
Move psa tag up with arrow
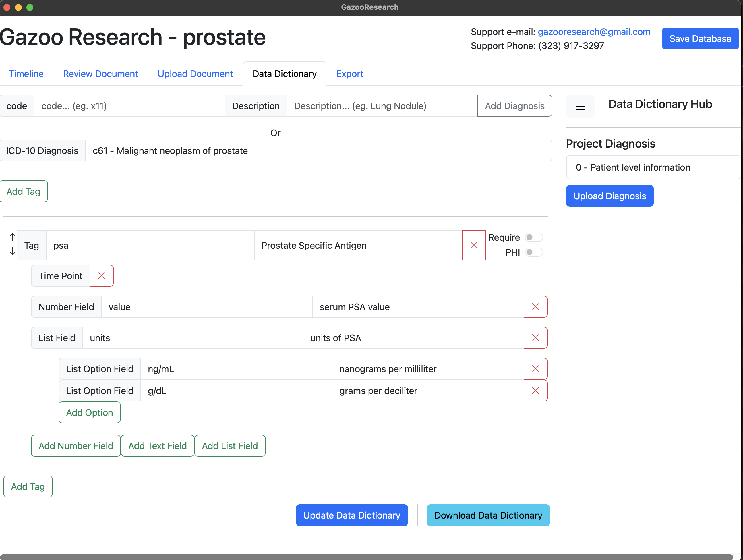[12, 237]
